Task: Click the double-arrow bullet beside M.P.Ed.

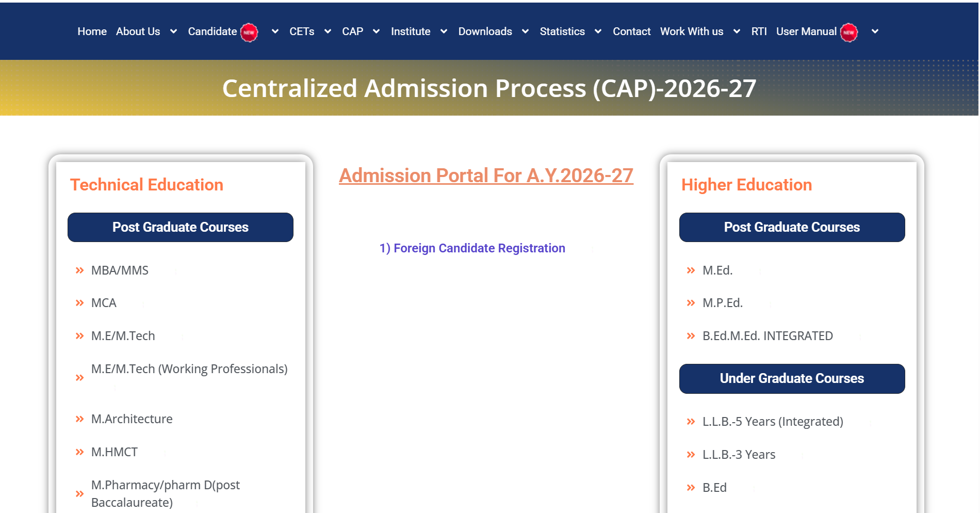Action: 691,303
